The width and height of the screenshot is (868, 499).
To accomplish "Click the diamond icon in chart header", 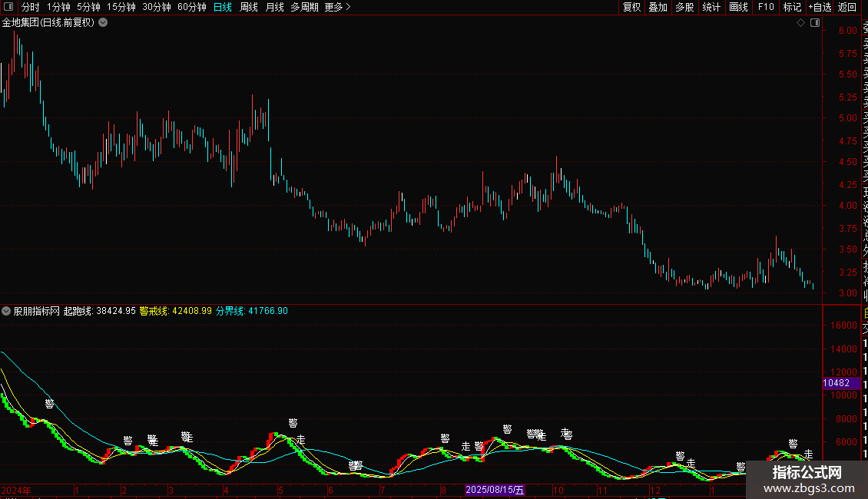I will coord(800,23).
